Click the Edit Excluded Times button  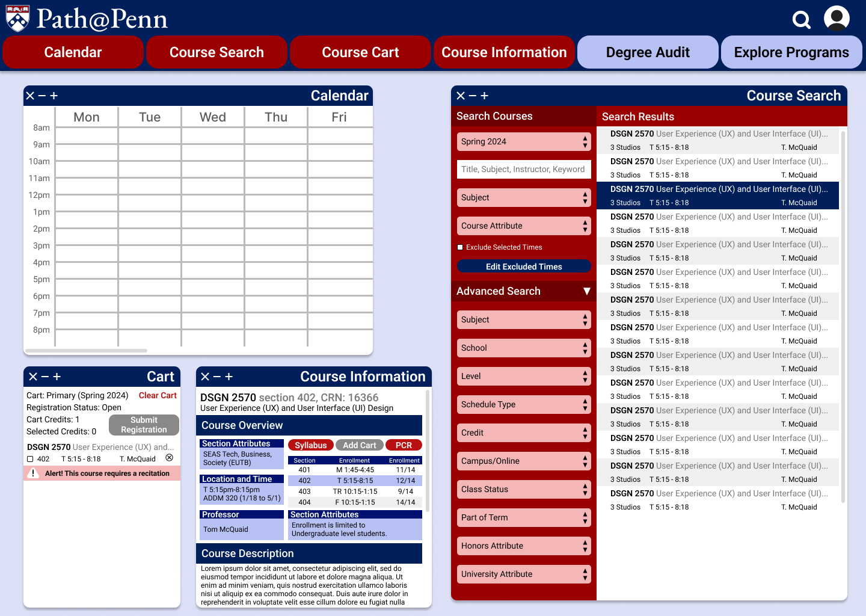click(524, 266)
